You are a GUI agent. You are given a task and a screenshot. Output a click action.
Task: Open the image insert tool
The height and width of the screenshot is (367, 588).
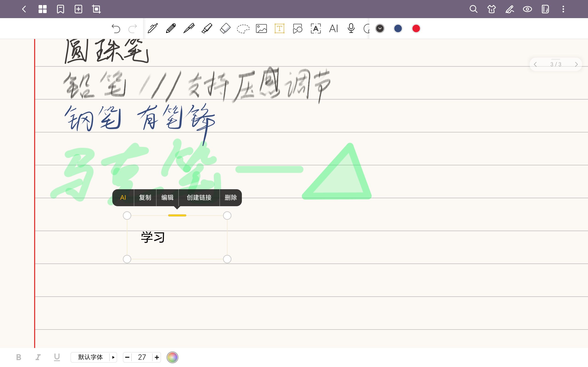[261, 28]
